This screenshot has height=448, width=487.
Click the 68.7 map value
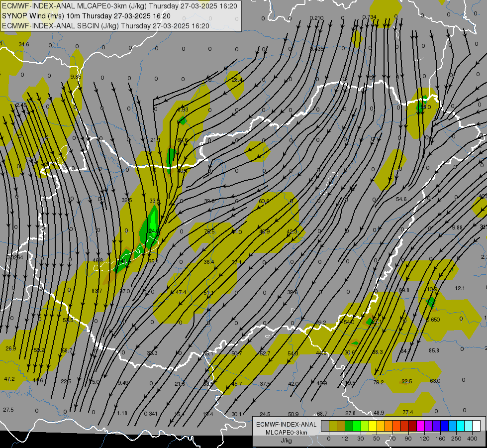coord(322,414)
